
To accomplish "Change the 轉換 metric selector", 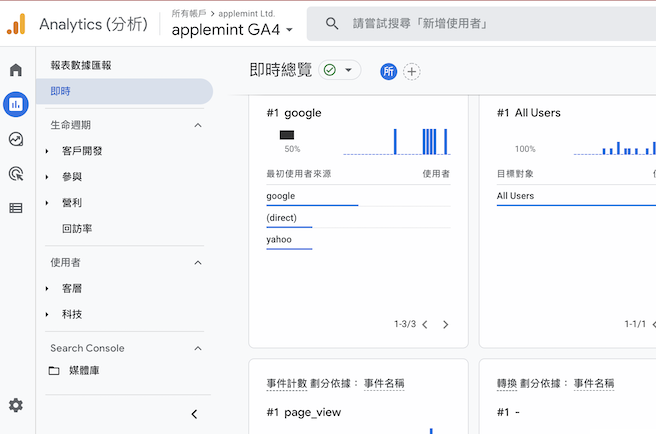I will [507, 383].
